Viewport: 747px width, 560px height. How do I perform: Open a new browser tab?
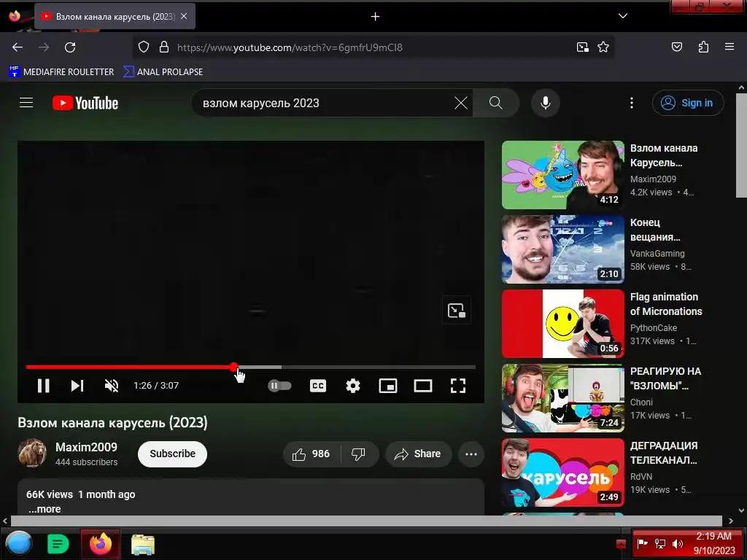coord(376,17)
